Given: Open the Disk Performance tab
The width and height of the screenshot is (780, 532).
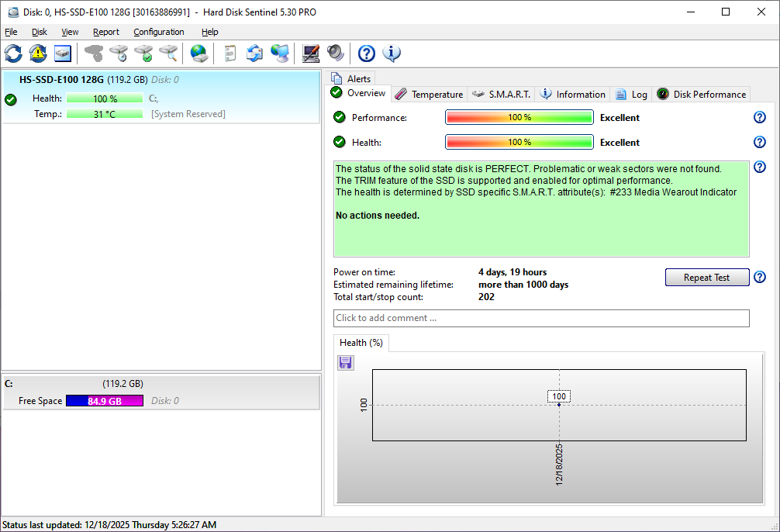Looking at the screenshot, I should click(702, 95).
